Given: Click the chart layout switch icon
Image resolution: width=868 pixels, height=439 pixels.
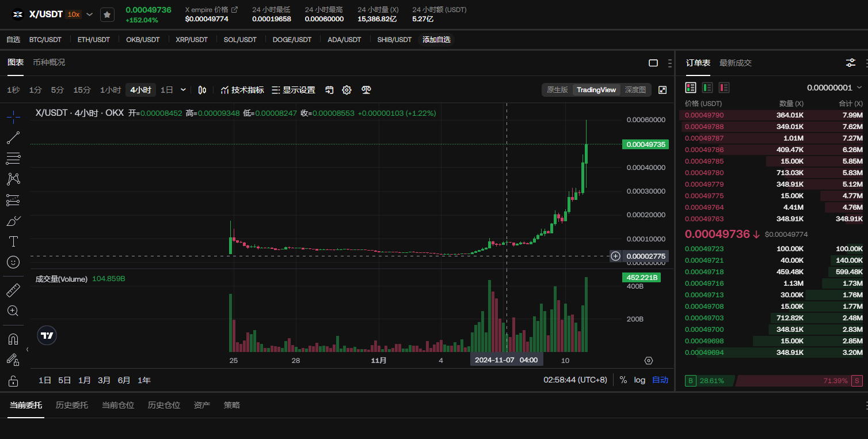Looking at the screenshot, I should pos(329,90).
